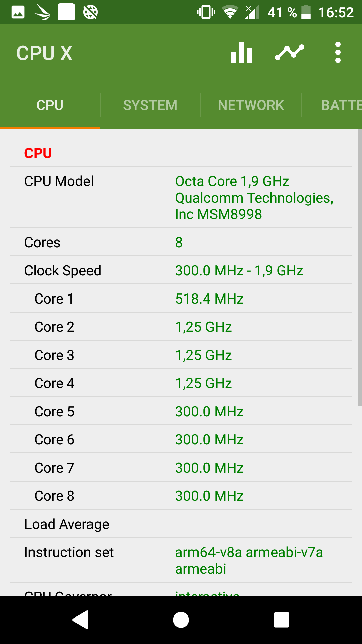Viewport: 362px width, 644px height.
Task: Tap the Load Average row
Action: pyautogui.click(x=181, y=524)
